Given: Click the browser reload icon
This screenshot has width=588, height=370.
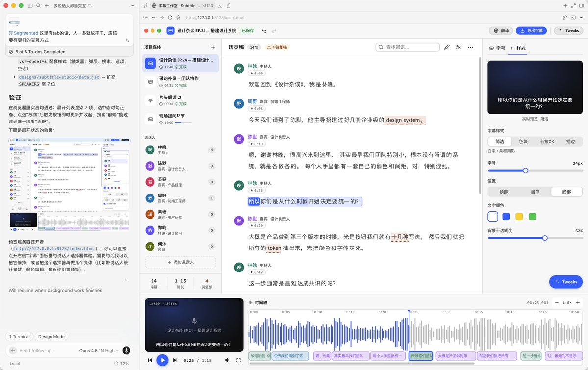Looking at the screenshot, I should pos(170,18).
